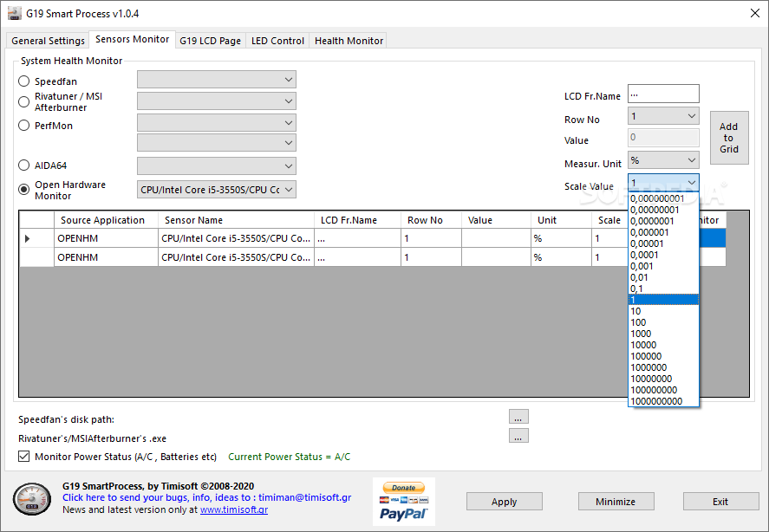Click the Minimize button
769x532 pixels.
coord(616,502)
